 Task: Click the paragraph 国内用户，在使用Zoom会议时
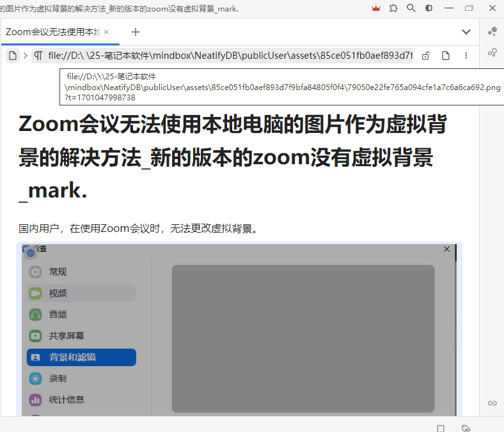click(138, 228)
